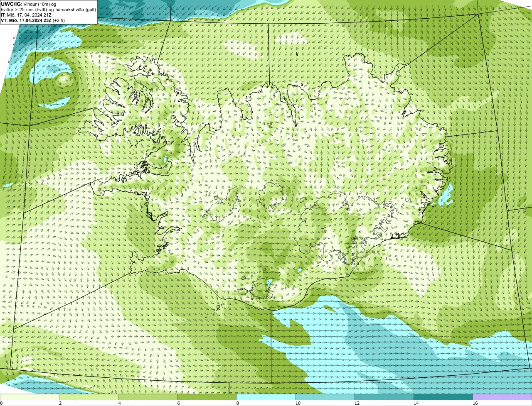Click the legend tick label '16'
Screen dimensions: 532x406
[475, 403]
